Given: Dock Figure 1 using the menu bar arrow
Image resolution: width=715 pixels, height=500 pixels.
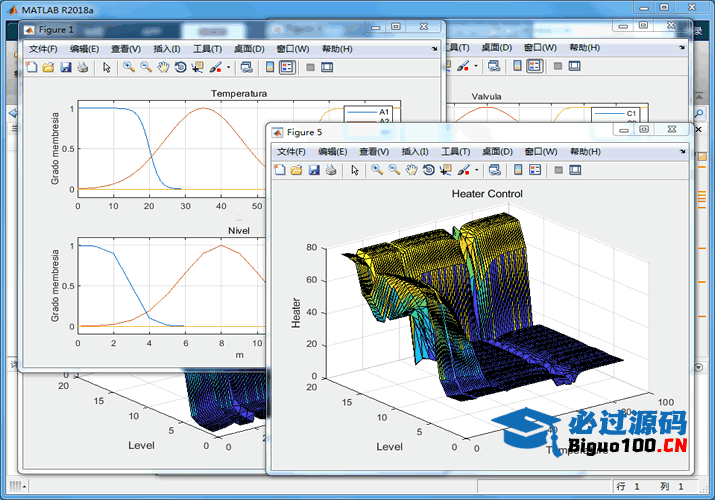Looking at the screenshot, I should point(435,49).
